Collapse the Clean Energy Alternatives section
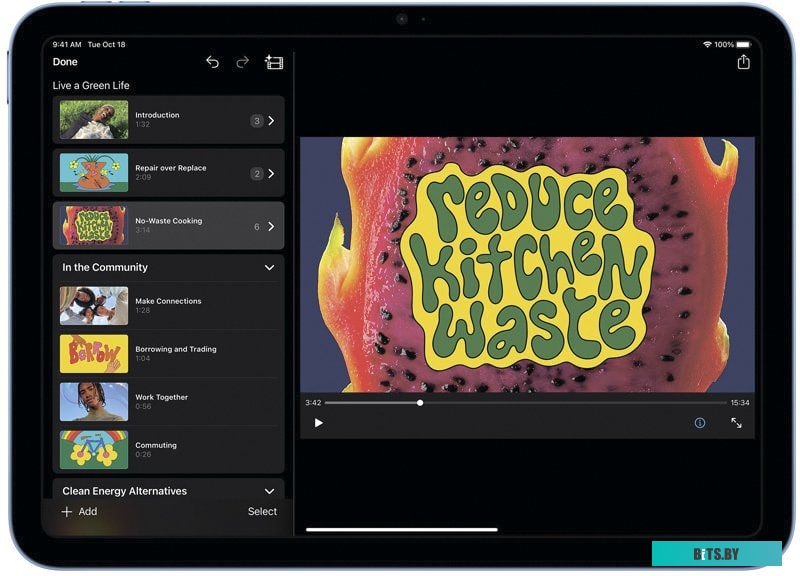Viewport: 800px width, 576px height. (269, 491)
